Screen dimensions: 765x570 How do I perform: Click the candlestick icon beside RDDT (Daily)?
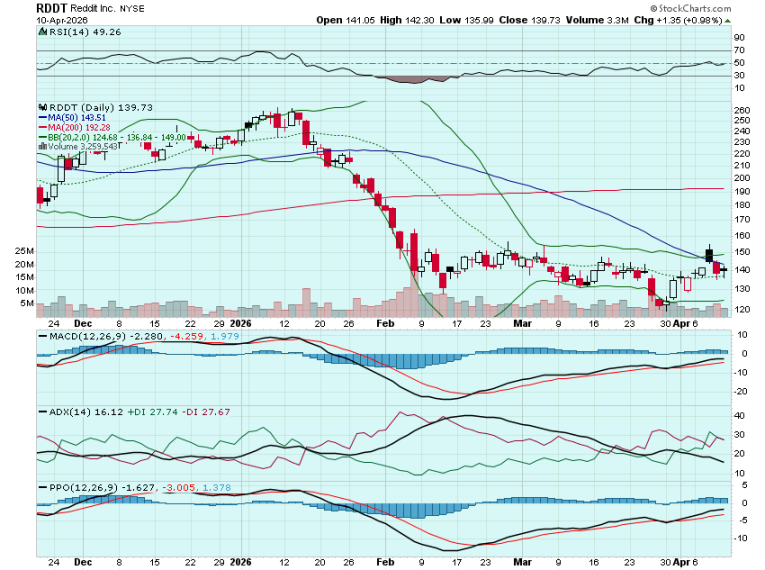click(x=41, y=106)
